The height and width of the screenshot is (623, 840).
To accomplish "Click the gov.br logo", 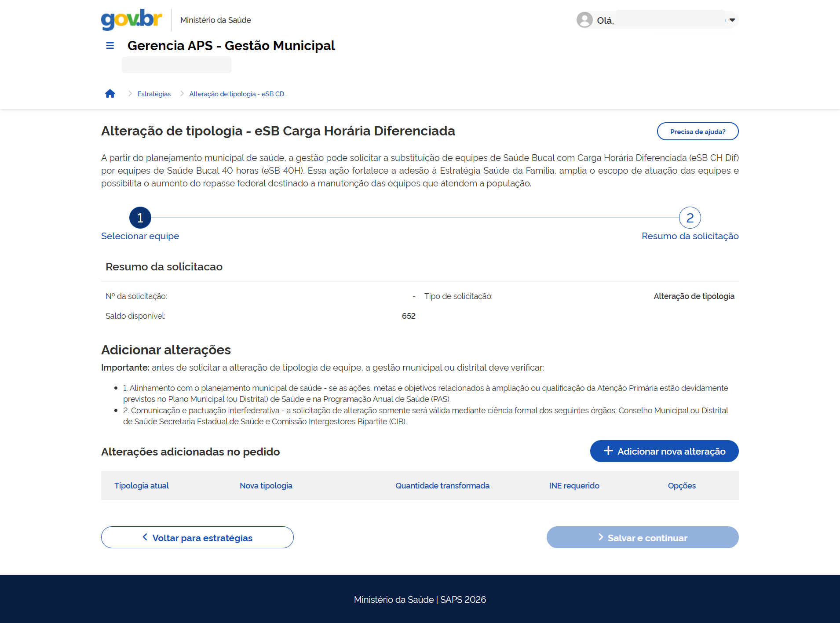I will (131, 20).
